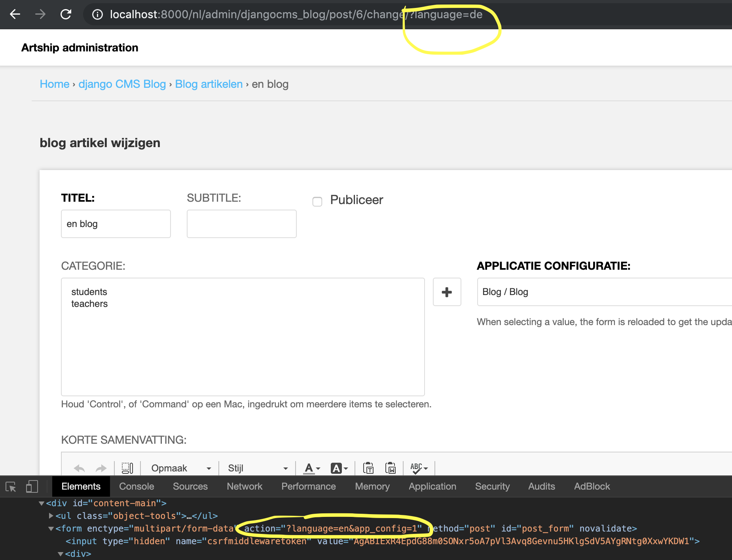Screen dimensions: 732x560
Task: Switch to the Elements DevTools tab
Action: click(x=81, y=486)
